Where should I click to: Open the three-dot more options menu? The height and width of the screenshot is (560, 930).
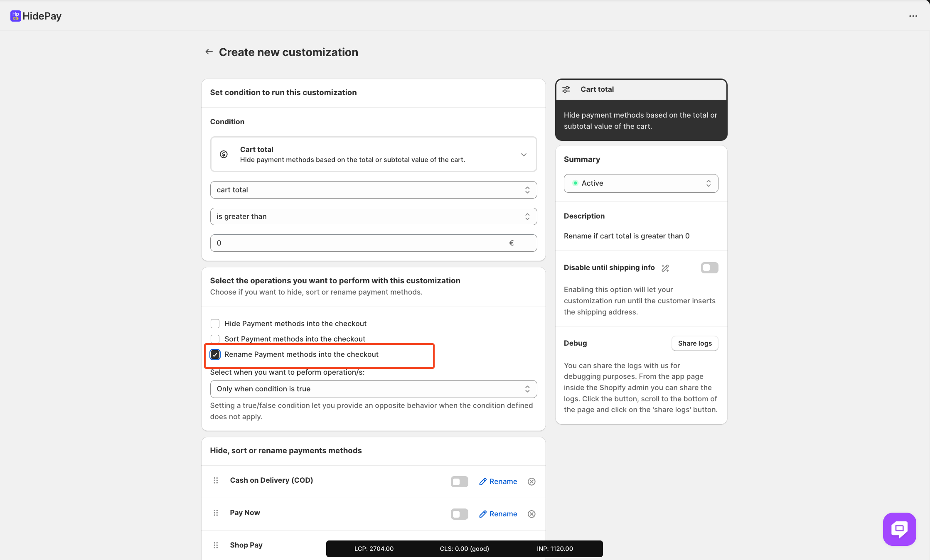point(913,16)
